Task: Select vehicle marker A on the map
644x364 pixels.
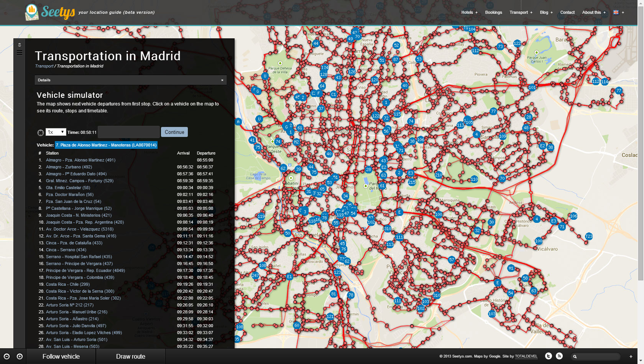Action: 238,122
